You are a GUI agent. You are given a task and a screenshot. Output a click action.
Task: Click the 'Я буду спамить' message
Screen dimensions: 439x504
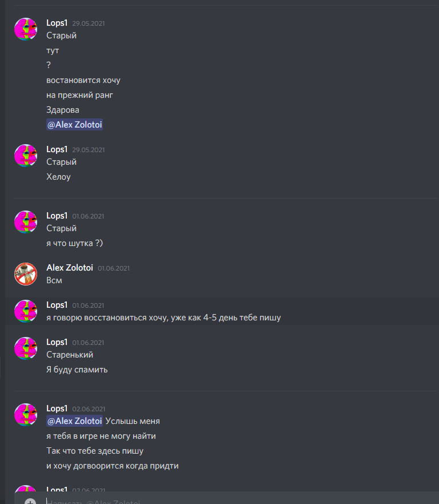pyautogui.click(x=77, y=370)
